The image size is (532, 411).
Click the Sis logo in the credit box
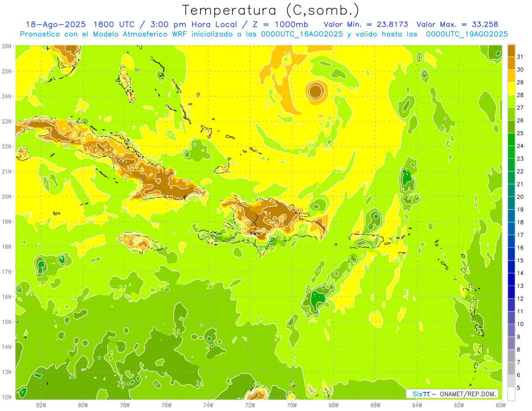click(x=421, y=394)
